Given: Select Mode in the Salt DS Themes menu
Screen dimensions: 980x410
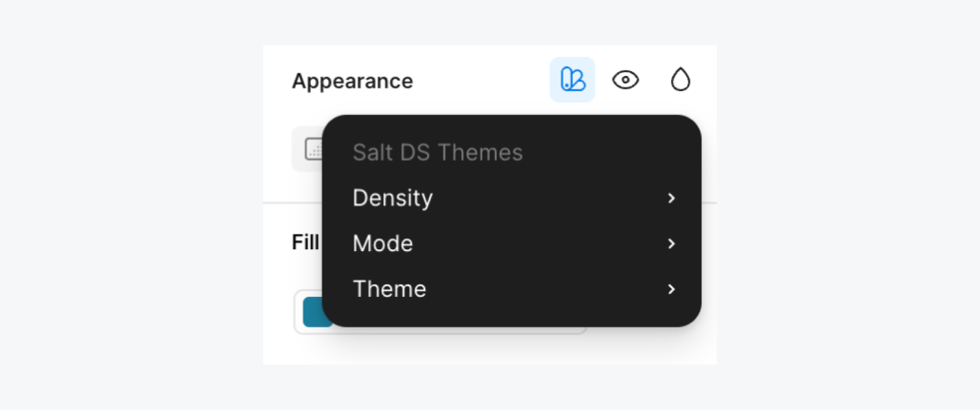Looking at the screenshot, I should pyautogui.click(x=383, y=244).
